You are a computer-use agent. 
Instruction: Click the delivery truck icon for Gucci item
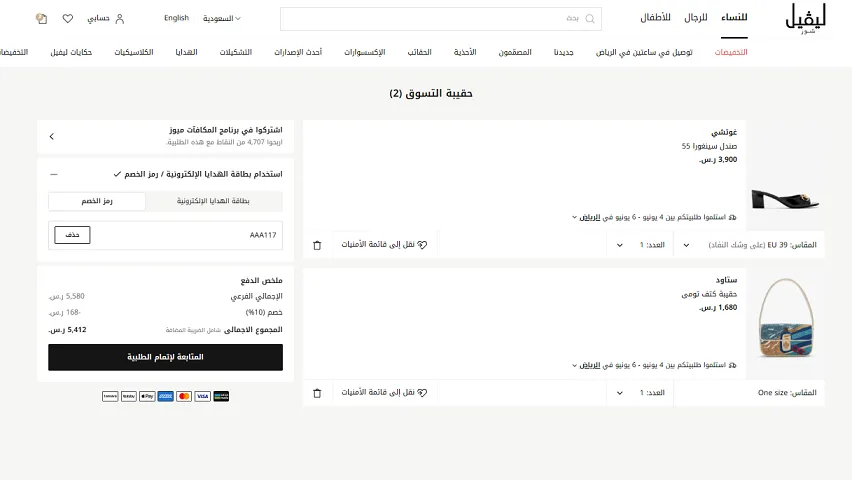point(732,217)
